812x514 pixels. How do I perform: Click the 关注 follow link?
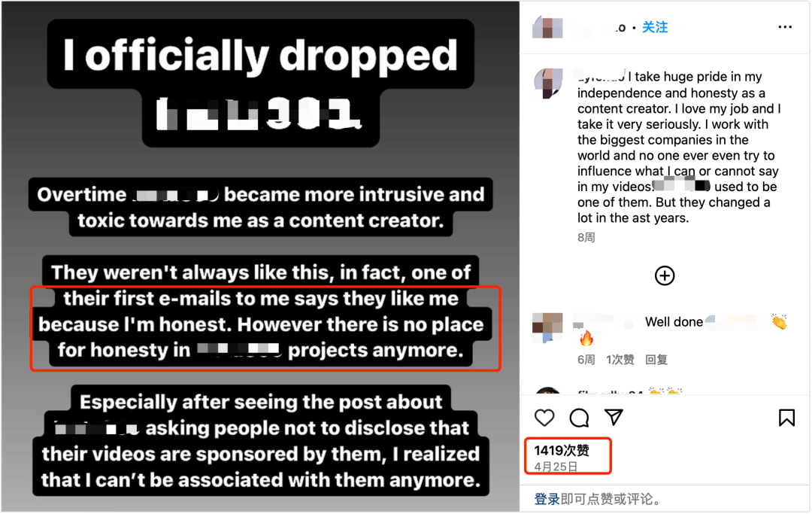[655, 27]
